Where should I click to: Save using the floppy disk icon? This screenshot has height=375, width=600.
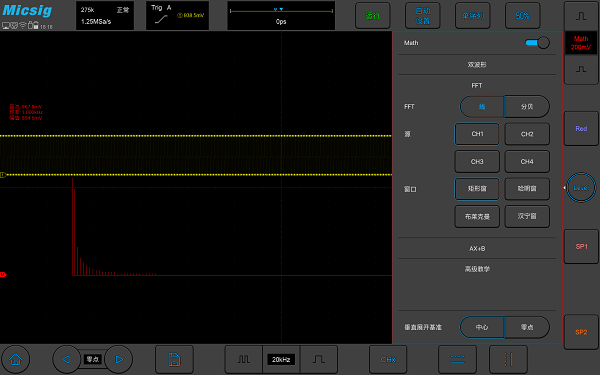[x=174, y=359]
